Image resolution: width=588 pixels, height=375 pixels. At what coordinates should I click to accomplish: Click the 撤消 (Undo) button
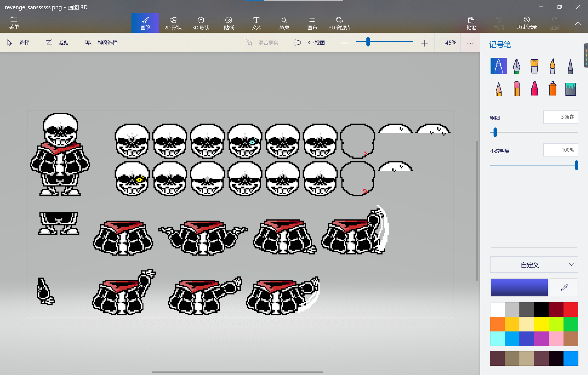pyautogui.click(x=499, y=23)
